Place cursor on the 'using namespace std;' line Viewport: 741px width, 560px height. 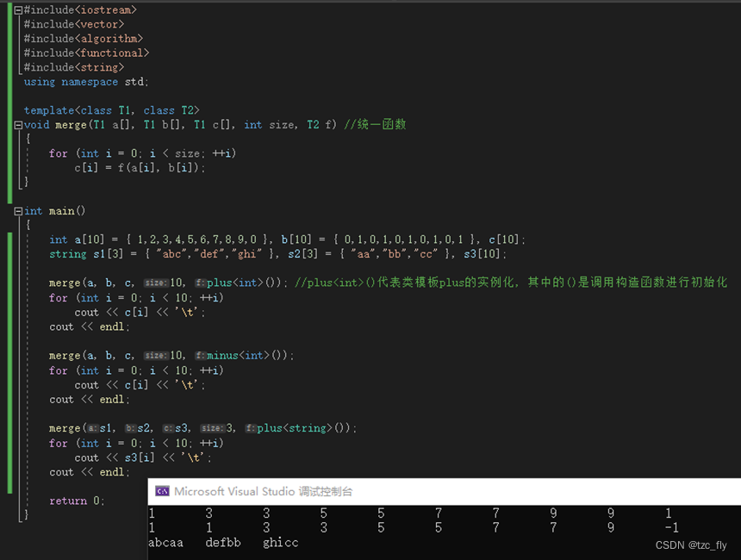pyautogui.click(x=86, y=81)
